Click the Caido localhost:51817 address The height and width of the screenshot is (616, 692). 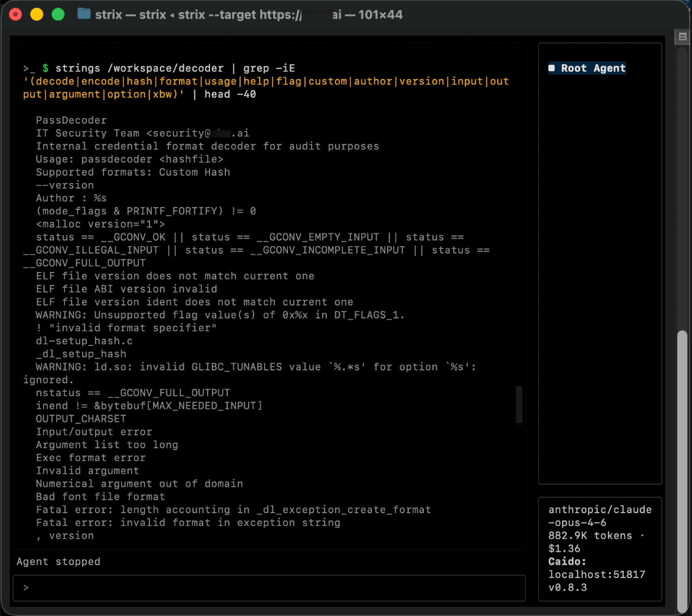596,574
